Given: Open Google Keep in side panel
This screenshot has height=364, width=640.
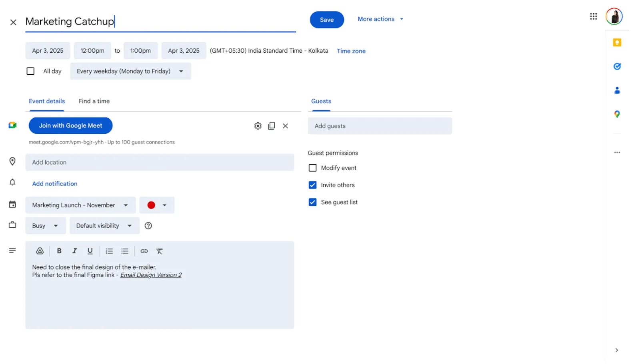Looking at the screenshot, I should click(x=617, y=42).
